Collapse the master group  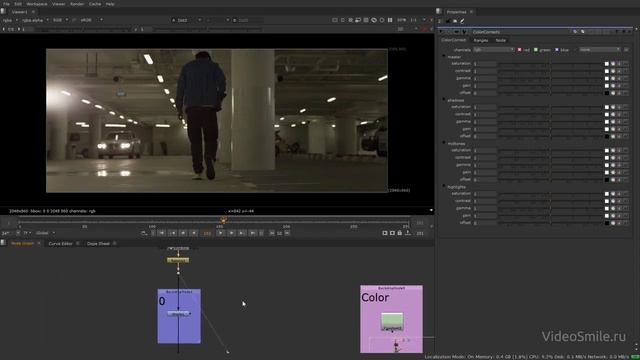pos(444,57)
